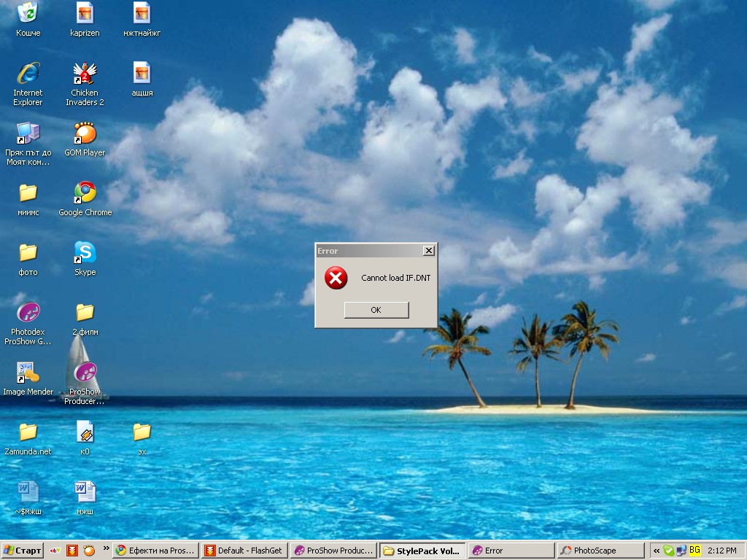This screenshot has width=747, height=560.
Task: Click the FlashGet quick launch icon
Action: click(x=72, y=551)
